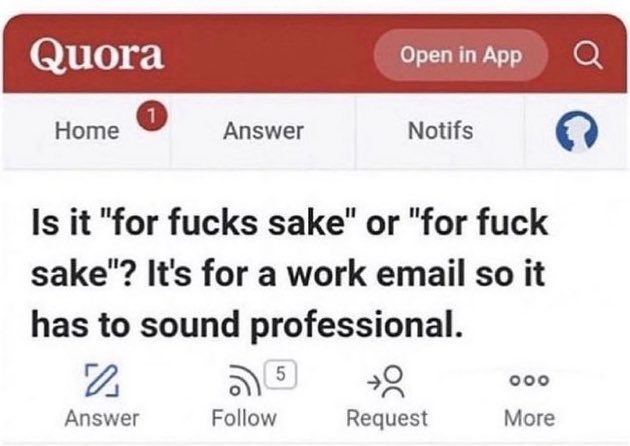Click the follower count badge showing 5
630x446 pixels.
click(281, 372)
